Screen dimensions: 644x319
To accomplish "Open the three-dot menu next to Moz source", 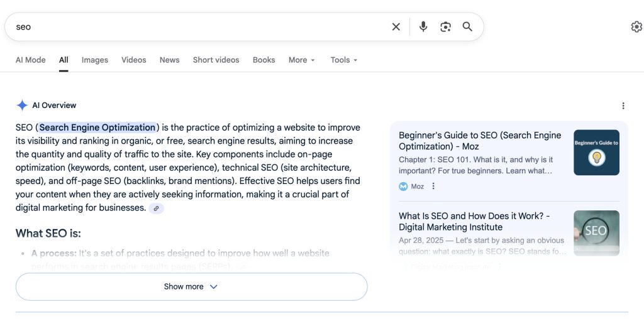I will point(433,187).
